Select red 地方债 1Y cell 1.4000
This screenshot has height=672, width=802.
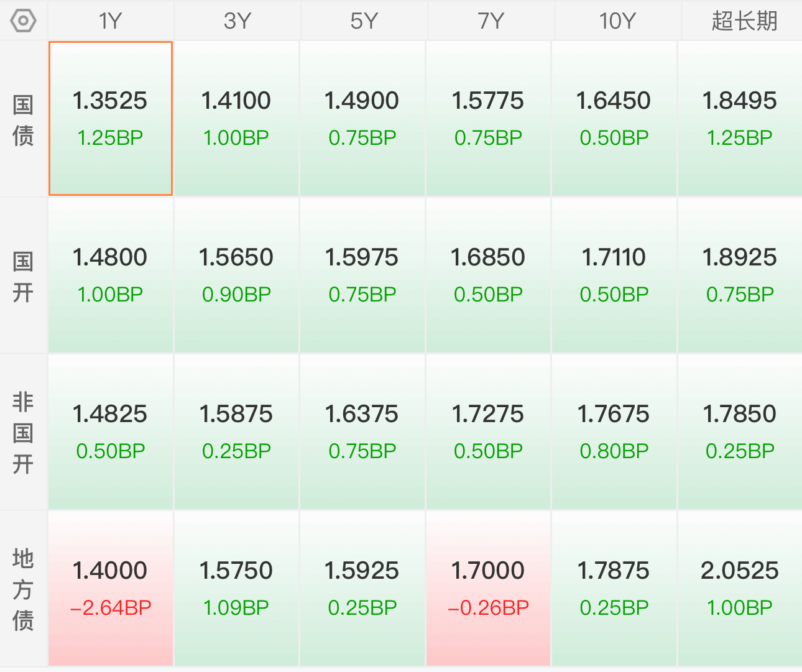coord(111,588)
